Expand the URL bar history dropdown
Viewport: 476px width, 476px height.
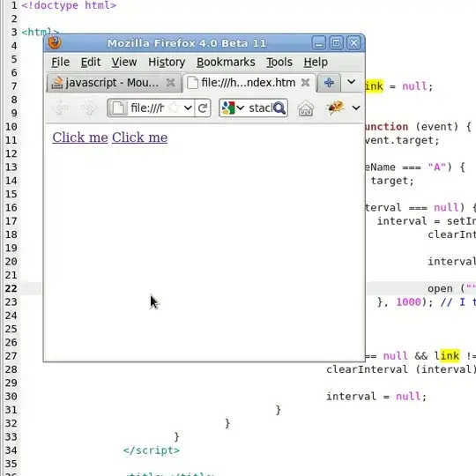click(x=188, y=108)
